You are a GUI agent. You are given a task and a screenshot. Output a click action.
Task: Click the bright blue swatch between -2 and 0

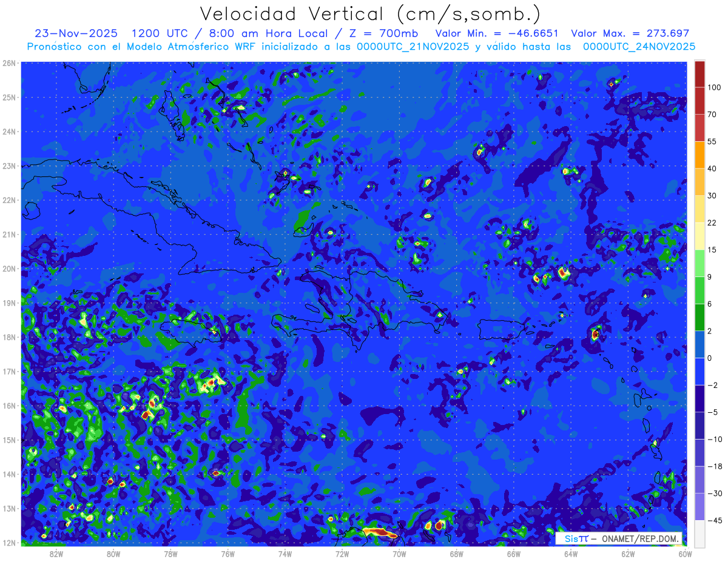[x=699, y=371]
